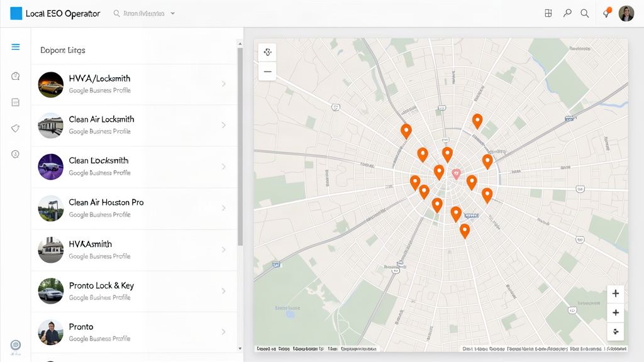Select the northernmost orange map pin
The height and width of the screenshot is (362, 644).
[477, 121]
